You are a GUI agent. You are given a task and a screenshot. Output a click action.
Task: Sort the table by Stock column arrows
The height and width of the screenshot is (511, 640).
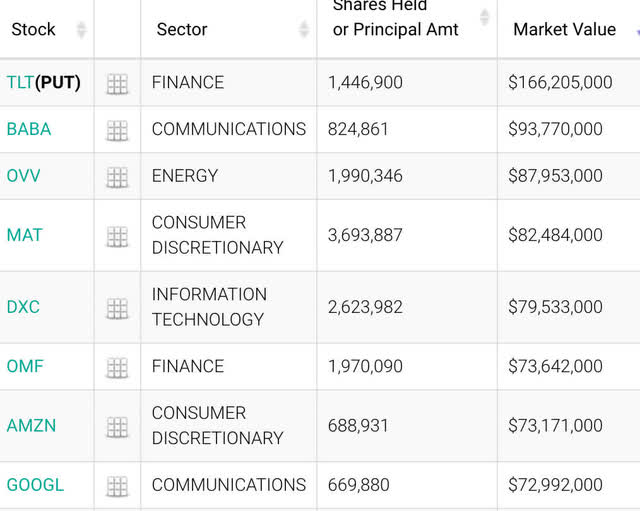[81, 30]
